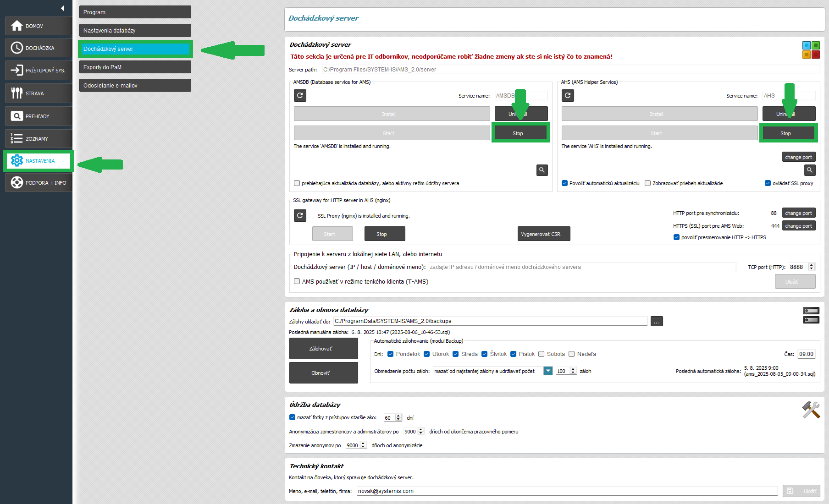
Task: Click the magnifier icon in AHS panel
Action: [810, 170]
